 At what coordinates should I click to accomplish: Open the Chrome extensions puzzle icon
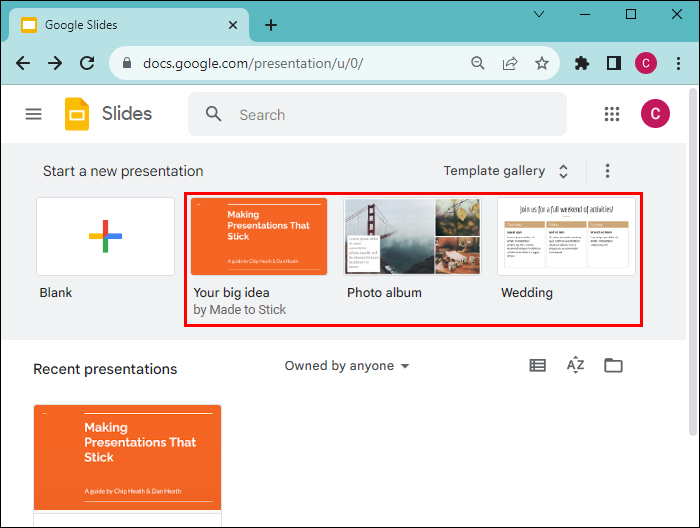pyautogui.click(x=582, y=63)
